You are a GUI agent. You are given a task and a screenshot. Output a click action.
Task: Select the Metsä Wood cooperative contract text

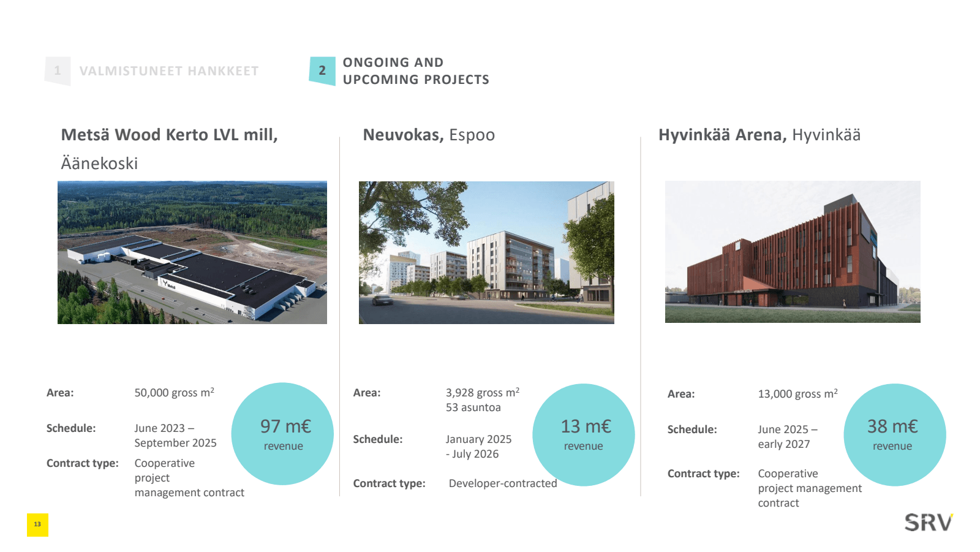tap(189, 478)
